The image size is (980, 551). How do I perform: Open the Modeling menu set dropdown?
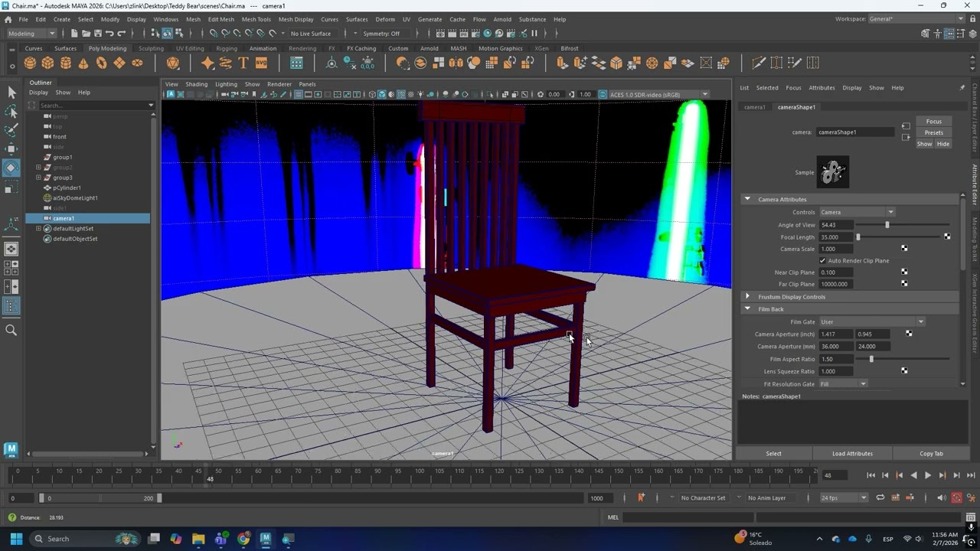coord(31,34)
